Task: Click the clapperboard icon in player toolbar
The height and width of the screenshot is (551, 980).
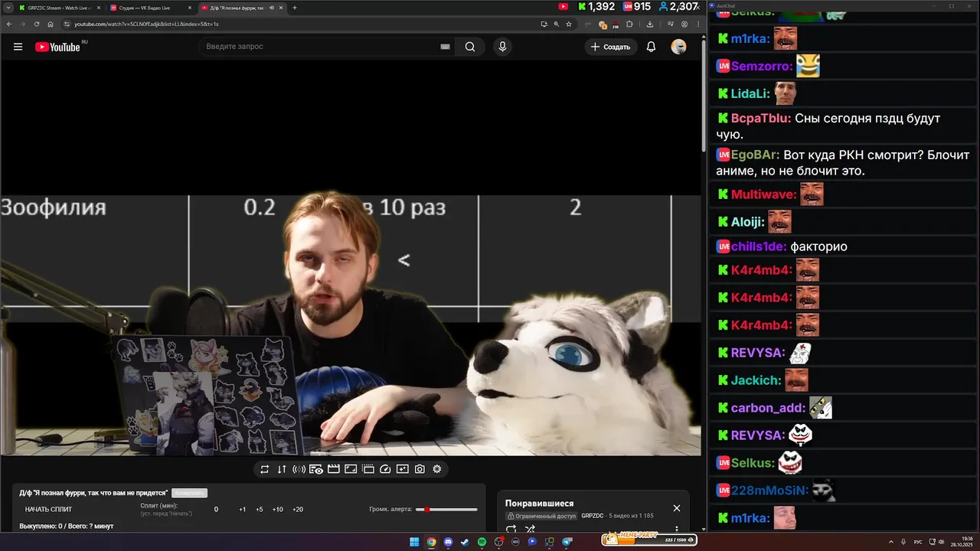Action: tap(333, 469)
